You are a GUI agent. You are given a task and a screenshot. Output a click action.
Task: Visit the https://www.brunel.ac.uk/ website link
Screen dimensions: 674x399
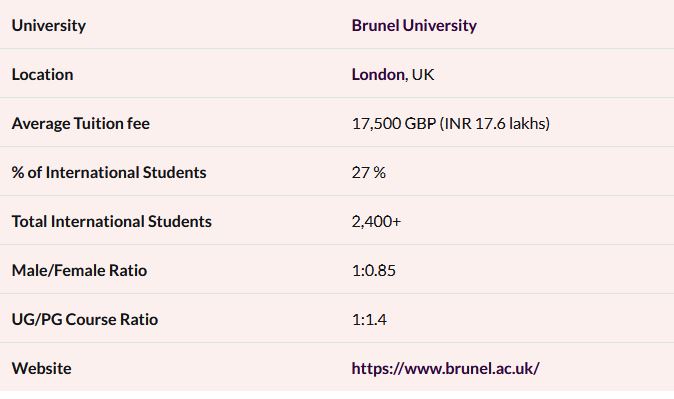point(445,368)
